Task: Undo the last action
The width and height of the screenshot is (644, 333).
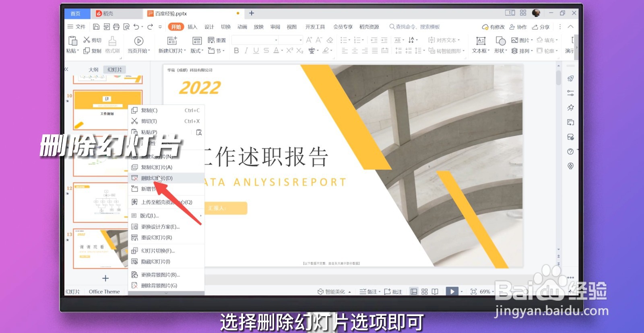Action: (136, 27)
